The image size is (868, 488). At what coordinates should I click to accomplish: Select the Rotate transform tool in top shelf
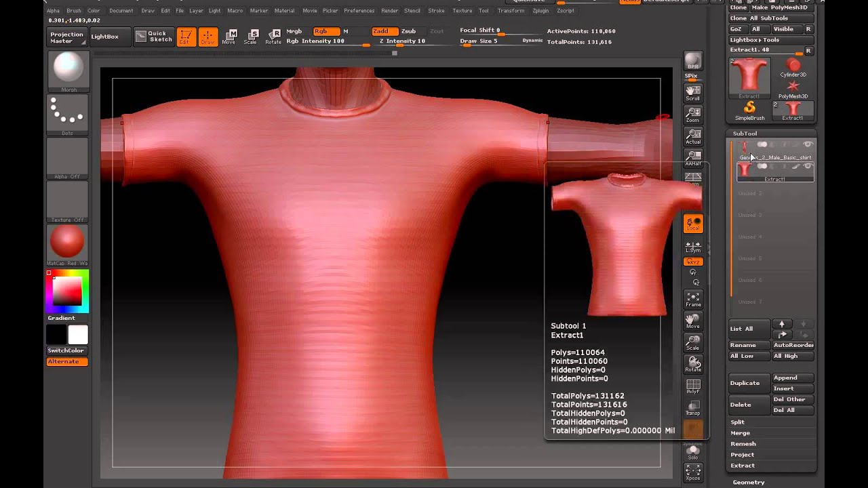point(273,37)
